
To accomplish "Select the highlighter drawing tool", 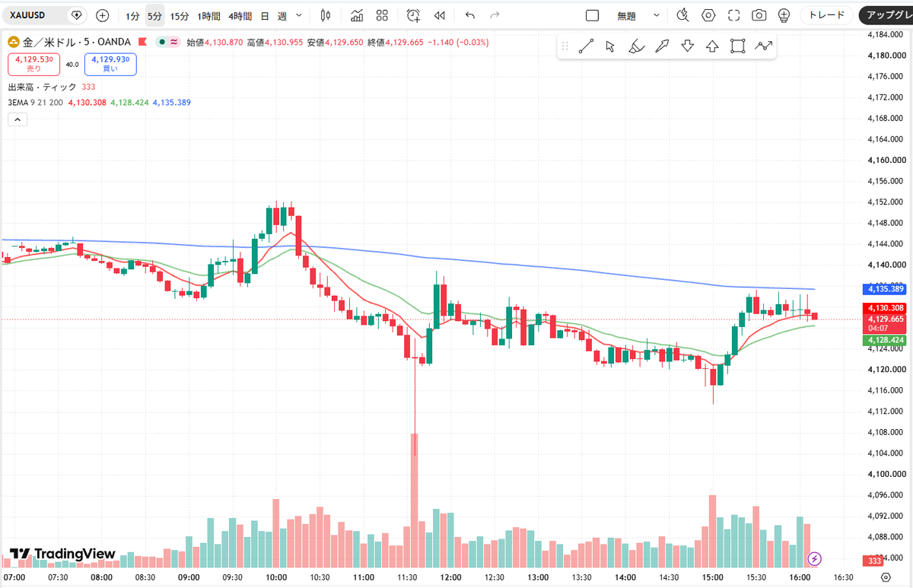I will (x=636, y=46).
